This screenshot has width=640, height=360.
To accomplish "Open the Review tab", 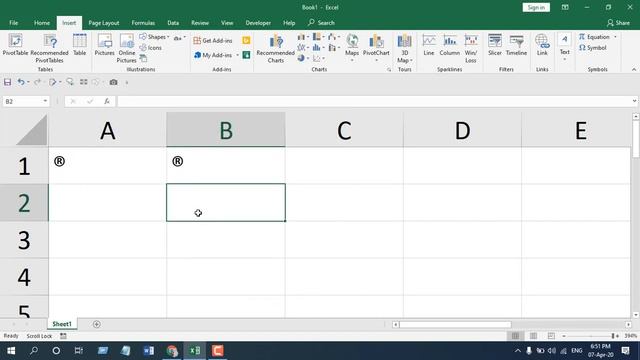I will tap(200, 23).
